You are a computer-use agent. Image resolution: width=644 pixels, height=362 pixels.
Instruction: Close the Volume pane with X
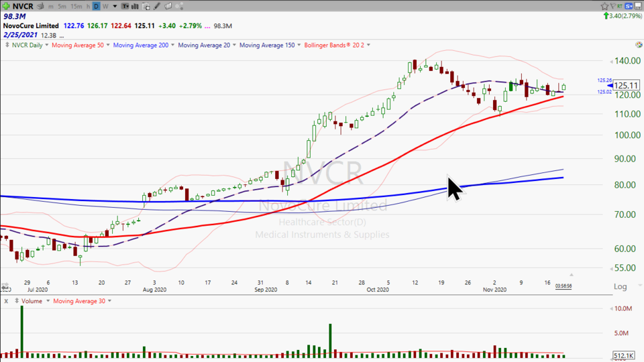tap(6, 301)
